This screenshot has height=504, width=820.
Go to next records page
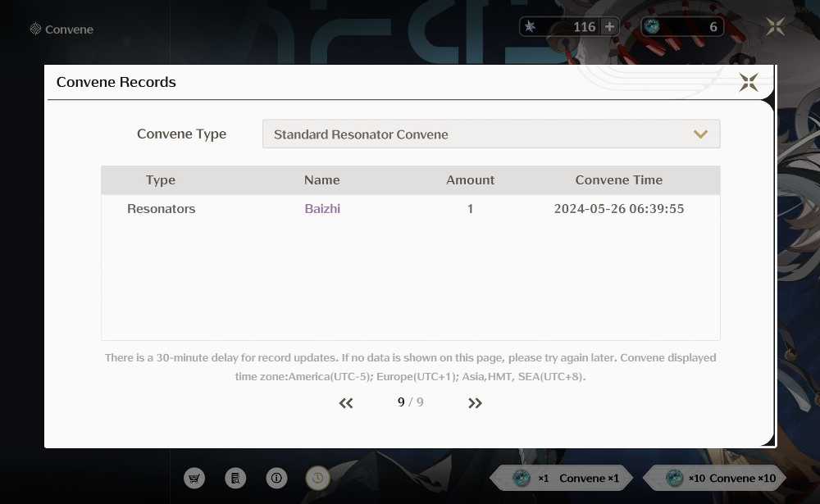pyautogui.click(x=475, y=402)
